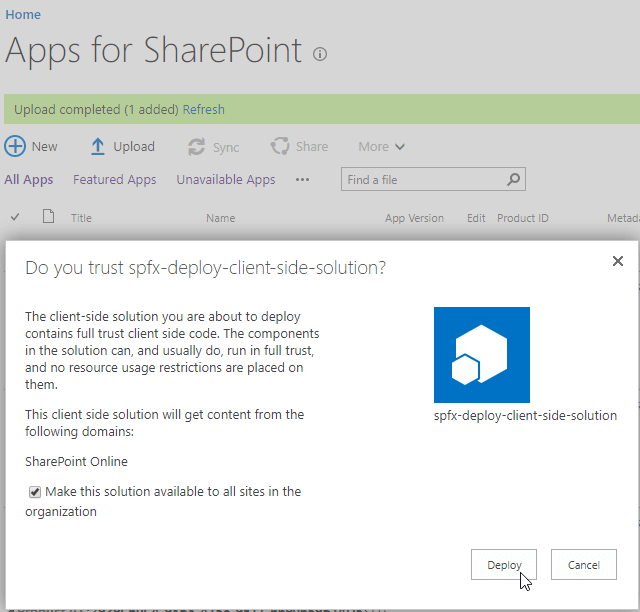Open the views ellipsis menu
The width and height of the screenshot is (640, 612).
[302, 180]
